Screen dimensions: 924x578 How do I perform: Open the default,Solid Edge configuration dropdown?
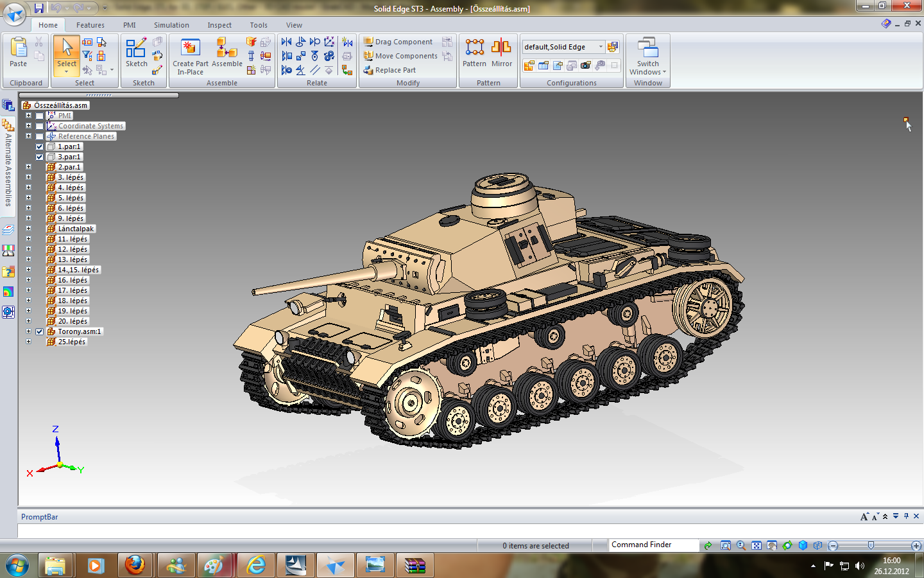[601, 47]
